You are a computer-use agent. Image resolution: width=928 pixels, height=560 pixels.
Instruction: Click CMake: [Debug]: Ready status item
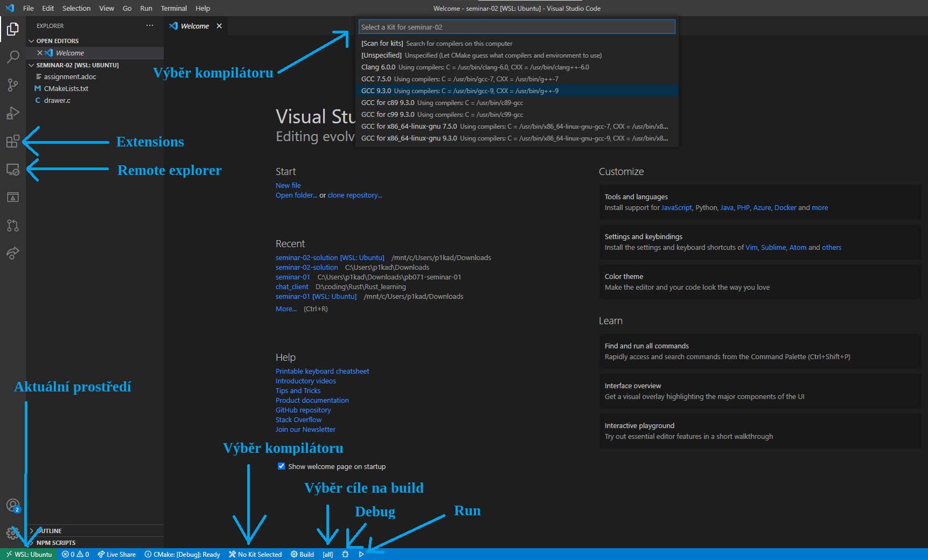(x=183, y=554)
